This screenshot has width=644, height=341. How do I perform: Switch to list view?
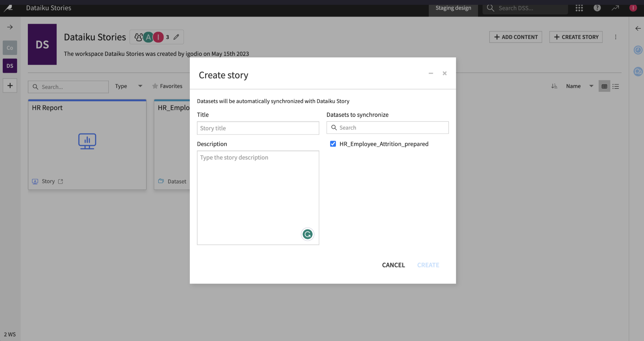(x=616, y=86)
